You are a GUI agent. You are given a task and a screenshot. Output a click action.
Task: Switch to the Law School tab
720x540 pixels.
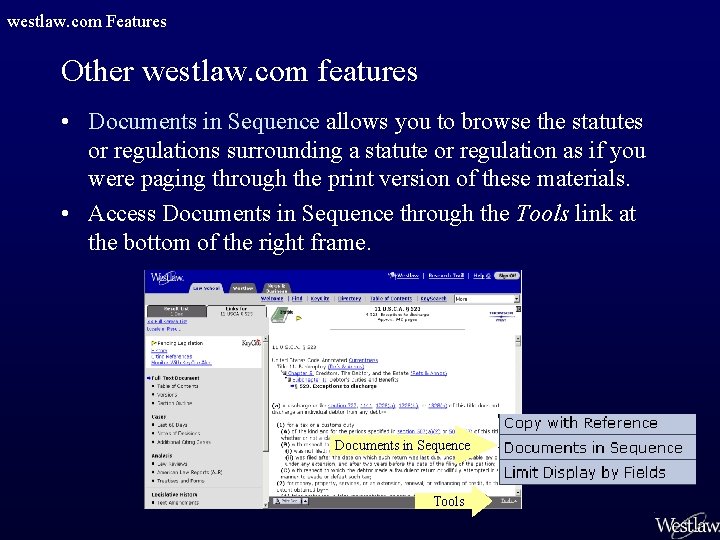pos(206,288)
